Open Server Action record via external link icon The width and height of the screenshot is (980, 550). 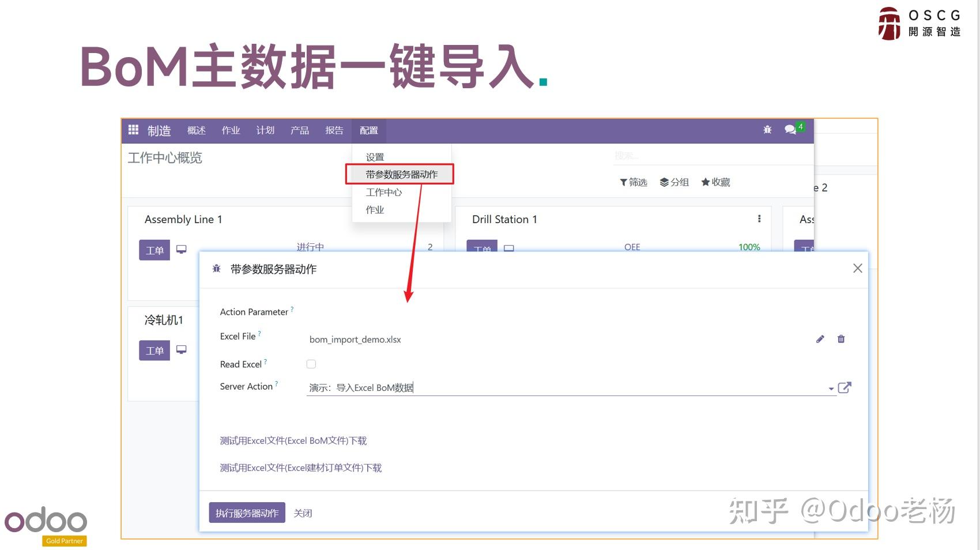[x=845, y=387]
